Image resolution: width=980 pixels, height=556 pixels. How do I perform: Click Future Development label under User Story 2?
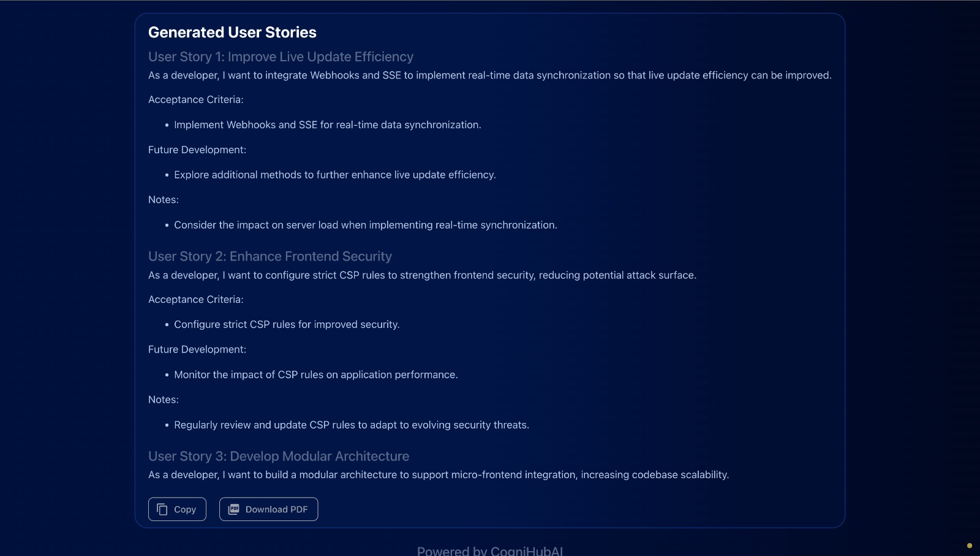click(197, 349)
